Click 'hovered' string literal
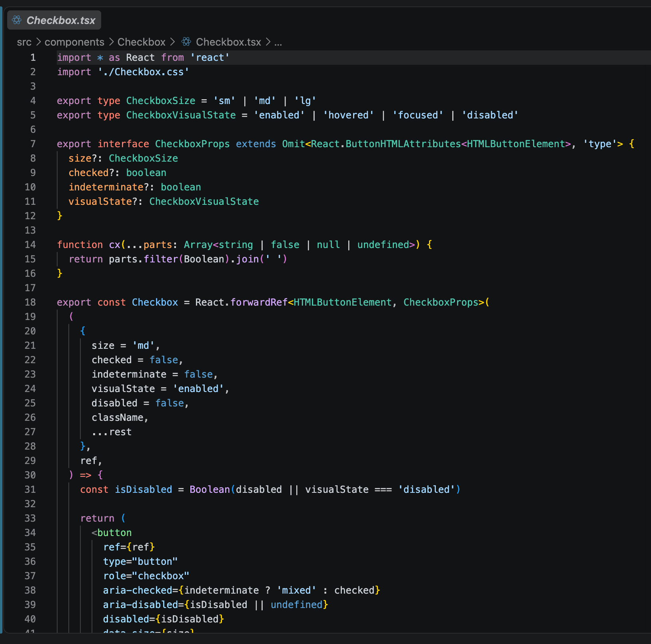651x644 pixels. pyautogui.click(x=348, y=115)
